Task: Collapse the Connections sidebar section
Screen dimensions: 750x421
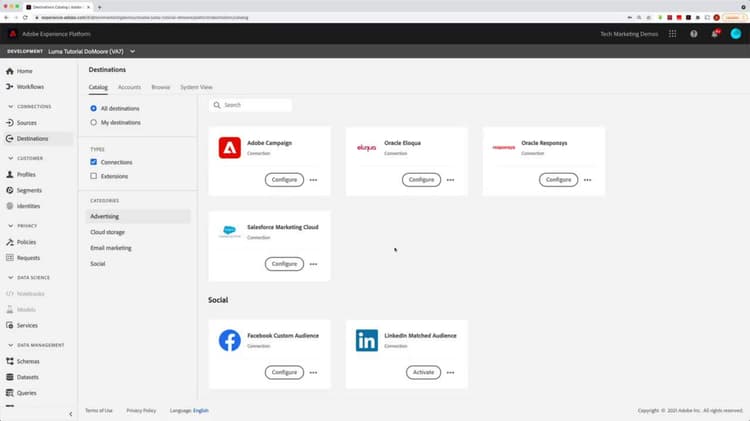Action: (11, 106)
